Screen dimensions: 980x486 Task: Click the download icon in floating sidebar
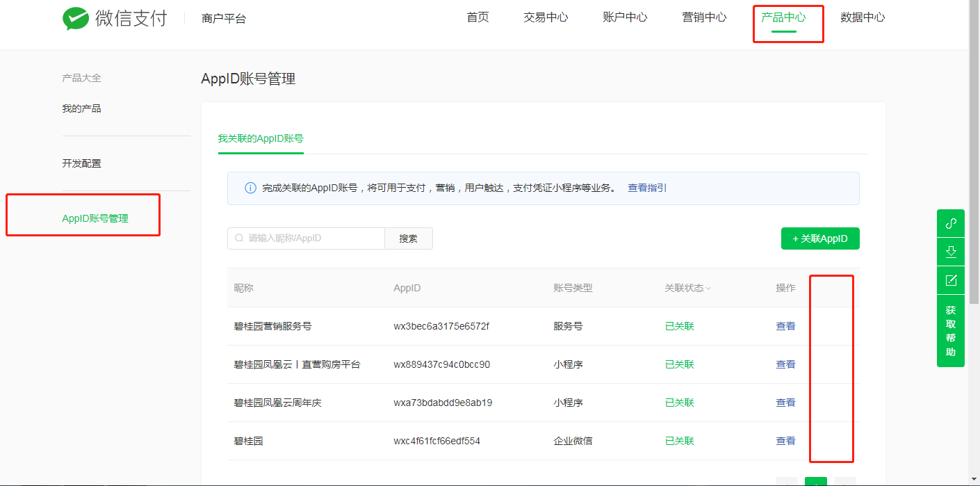(951, 252)
